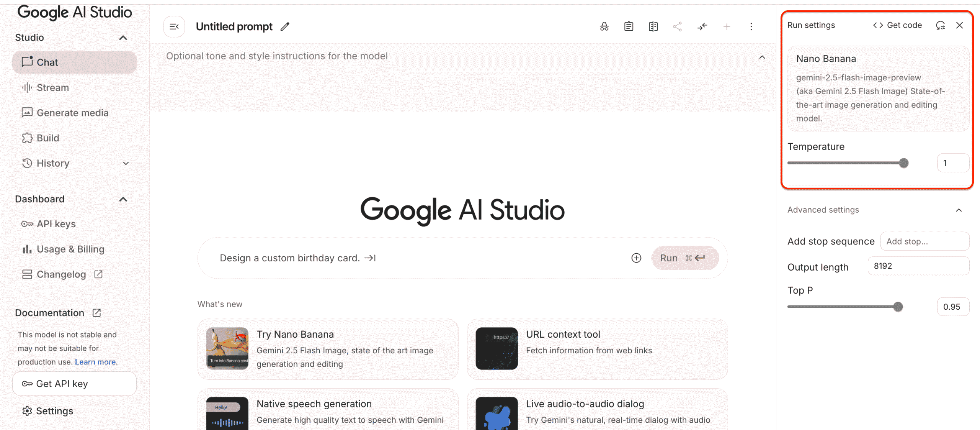This screenshot has width=980, height=430.
Task: Click the Temperature slider handle
Action: pyautogui.click(x=903, y=163)
